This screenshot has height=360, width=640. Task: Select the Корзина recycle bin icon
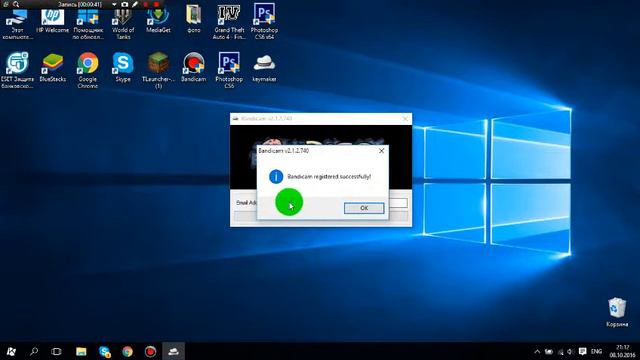coord(617,312)
